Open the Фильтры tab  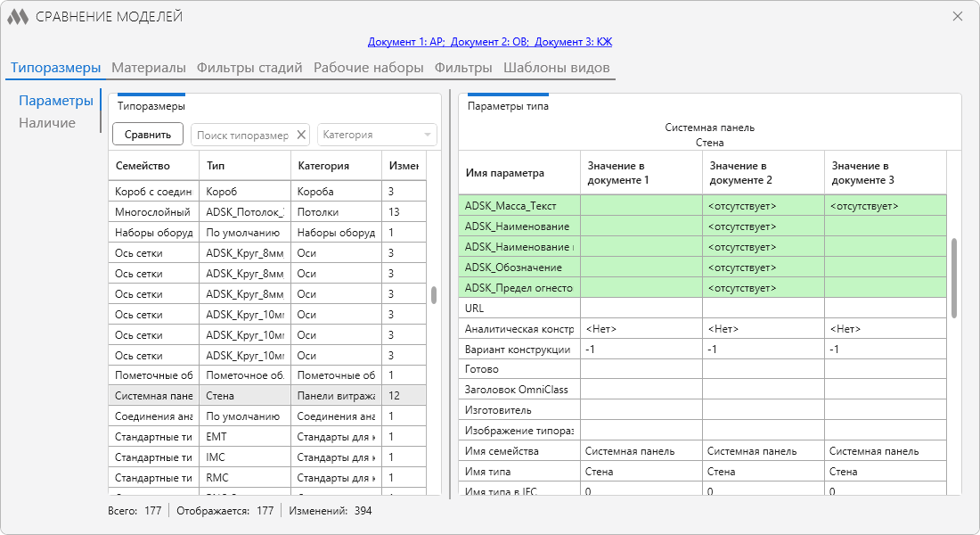pos(463,68)
